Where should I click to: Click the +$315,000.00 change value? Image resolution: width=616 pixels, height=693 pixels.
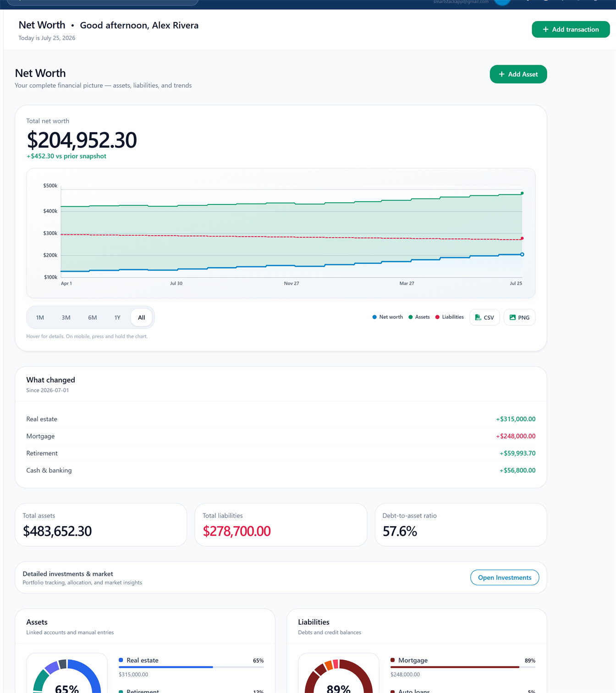pos(516,419)
